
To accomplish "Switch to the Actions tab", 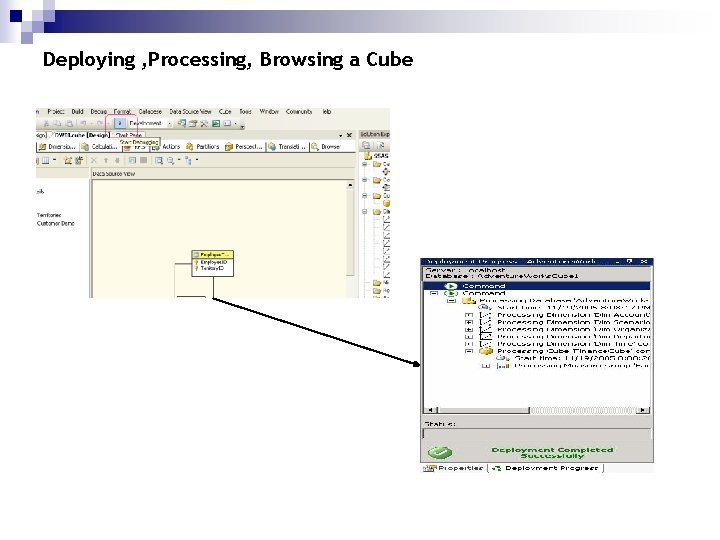I will [x=166, y=147].
